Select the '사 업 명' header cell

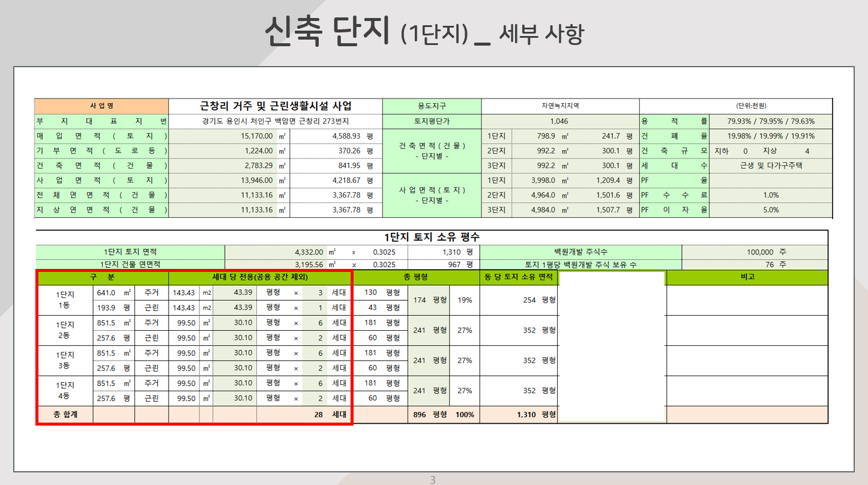pyautogui.click(x=101, y=106)
